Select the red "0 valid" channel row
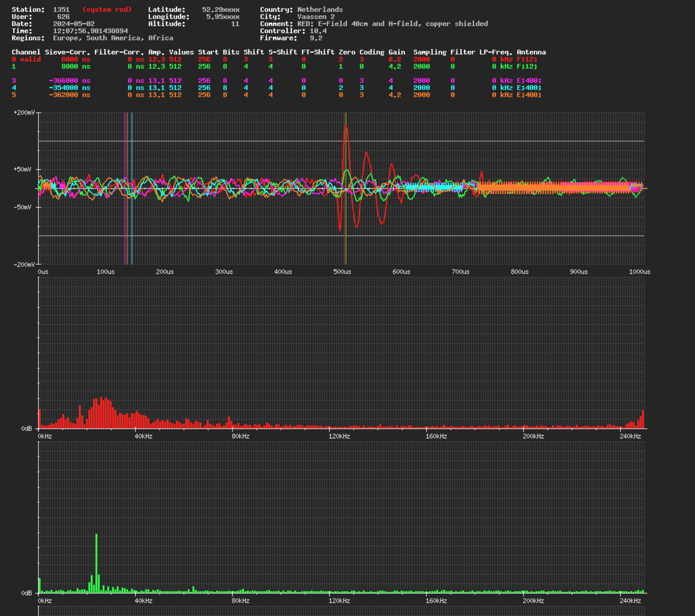The height and width of the screenshot is (616, 695). 277,59
